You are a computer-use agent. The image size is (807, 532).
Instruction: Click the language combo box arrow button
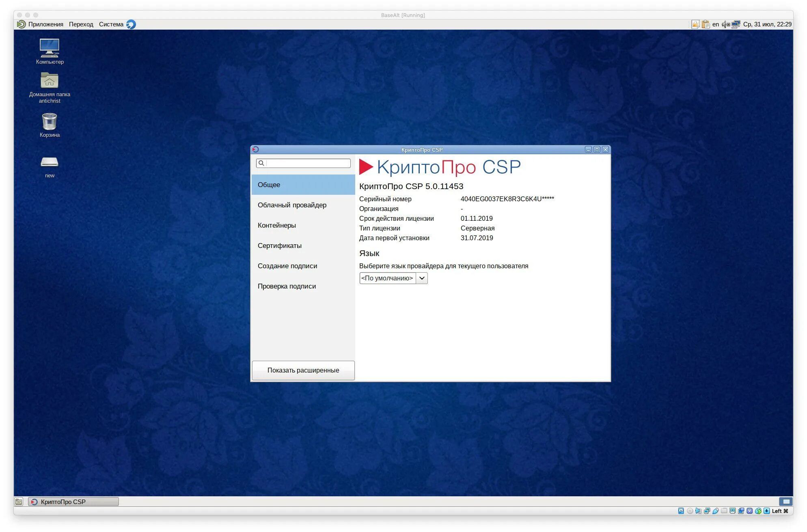point(422,278)
